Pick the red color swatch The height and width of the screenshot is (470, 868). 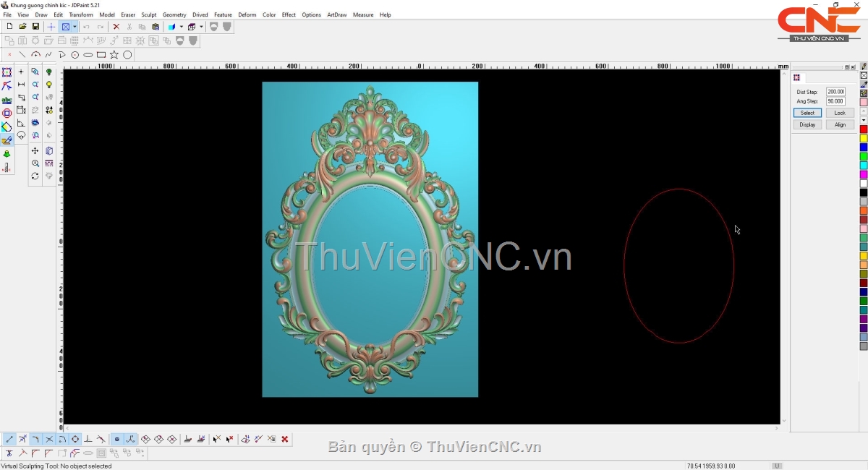click(x=864, y=129)
